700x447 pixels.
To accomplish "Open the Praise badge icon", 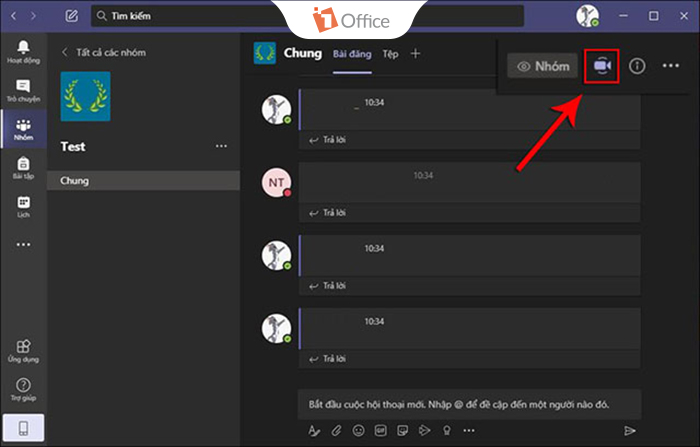I will [446, 430].
